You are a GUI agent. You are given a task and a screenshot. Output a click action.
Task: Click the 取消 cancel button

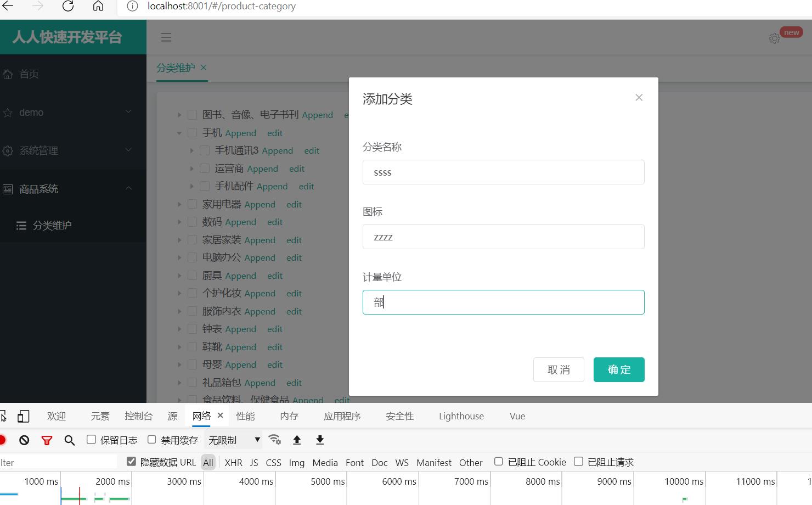click(x=559, y=369)
